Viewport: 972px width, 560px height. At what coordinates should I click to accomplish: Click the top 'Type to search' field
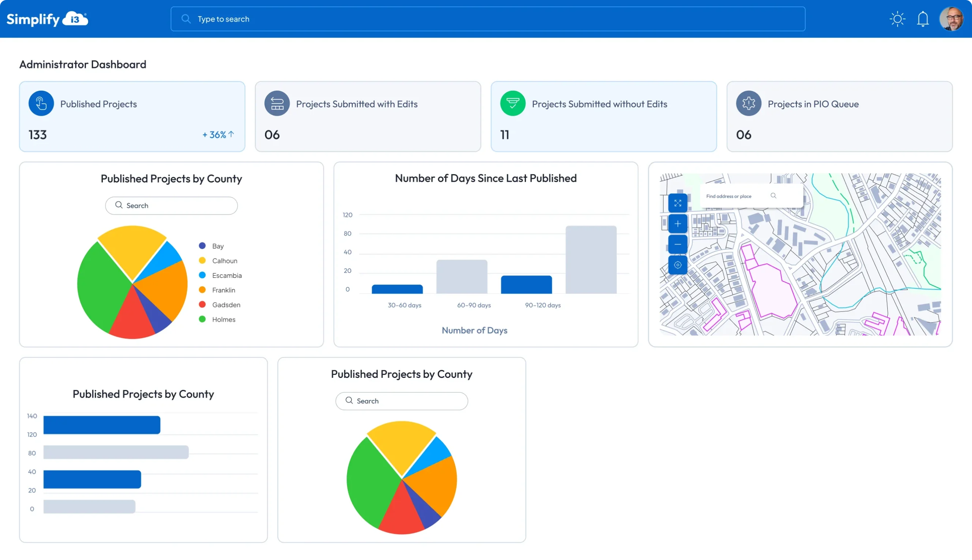click(x=487, y=19)
